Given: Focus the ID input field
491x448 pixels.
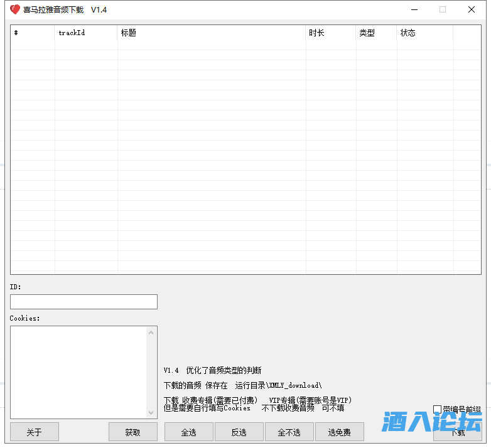Looking at the screenshot, I should pos(84,302).
